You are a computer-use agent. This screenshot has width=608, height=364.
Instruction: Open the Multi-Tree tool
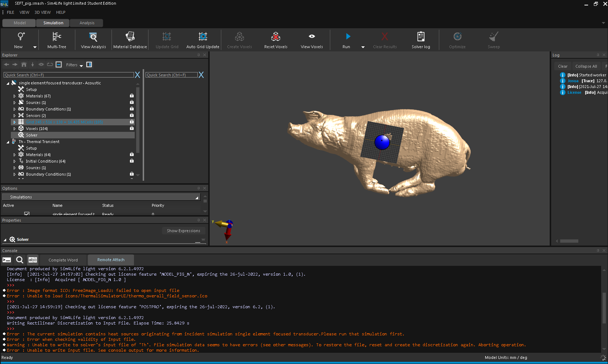click(57, 40)
